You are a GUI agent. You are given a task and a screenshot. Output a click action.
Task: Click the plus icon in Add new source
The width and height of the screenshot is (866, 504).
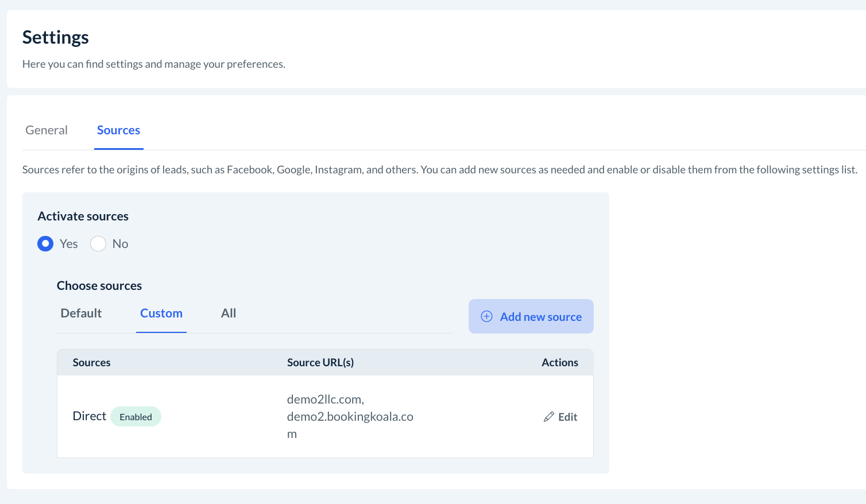point(486,316)
